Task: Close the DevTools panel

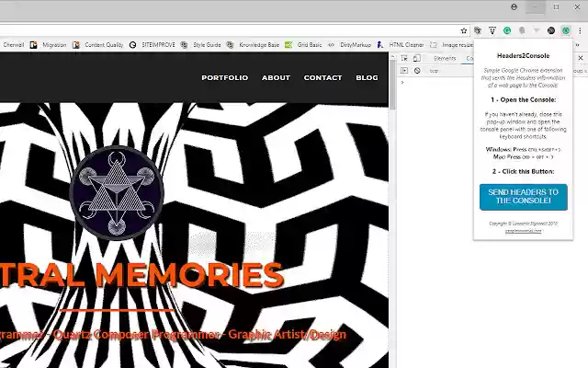Action: 581,58
